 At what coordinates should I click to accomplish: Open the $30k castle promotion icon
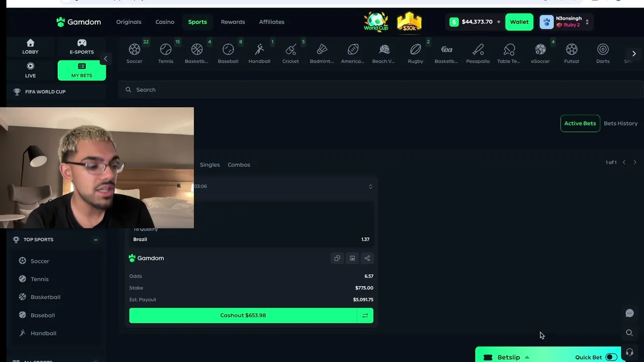pos(409,22)
